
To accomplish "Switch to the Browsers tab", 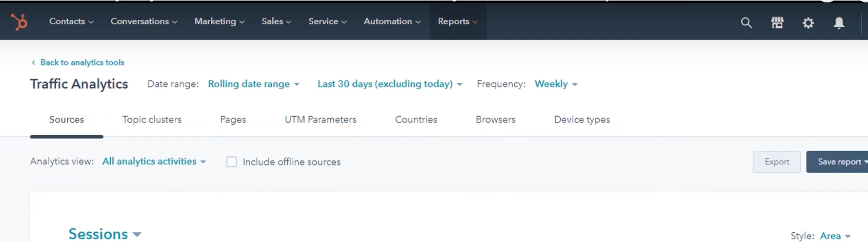I will pyautogui.click(x=495, y=120).
